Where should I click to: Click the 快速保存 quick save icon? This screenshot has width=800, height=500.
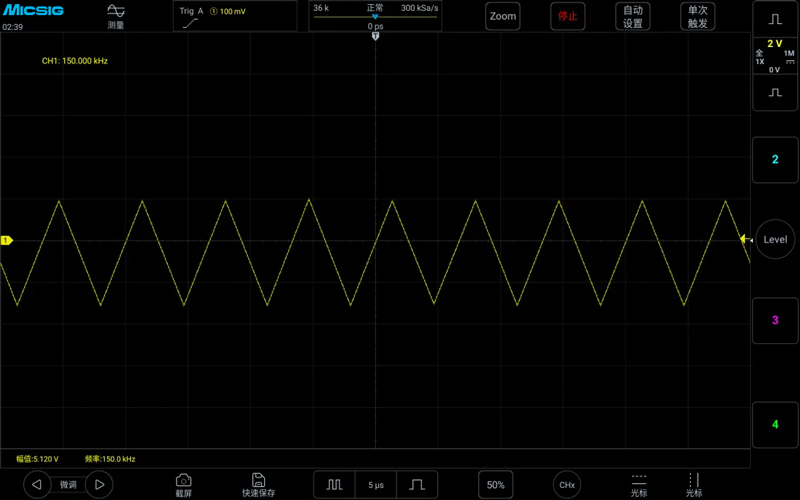258,485
